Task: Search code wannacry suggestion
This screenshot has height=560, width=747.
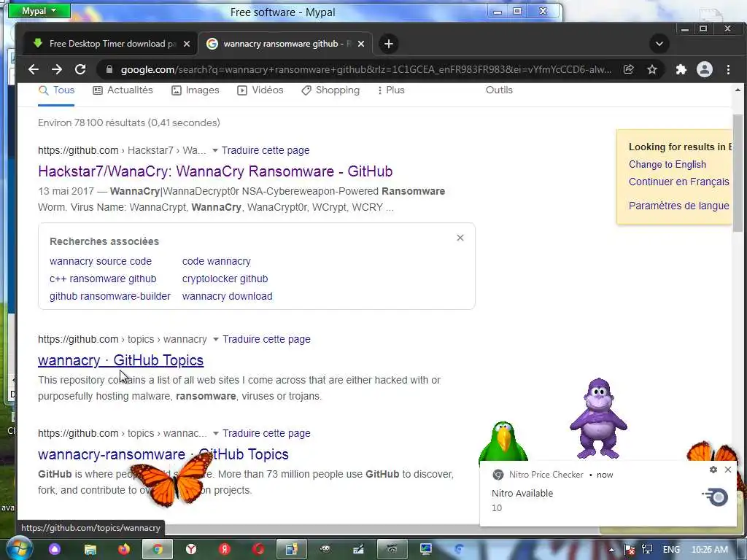Action: [216, 262]
